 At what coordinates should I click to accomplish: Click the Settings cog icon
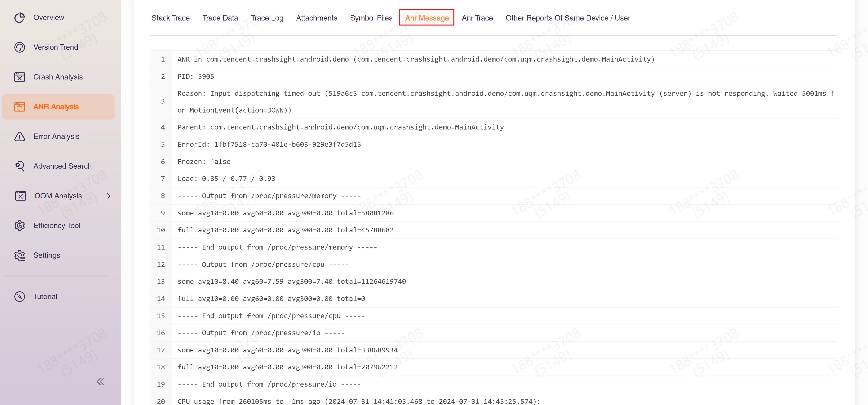coord(20,255)
